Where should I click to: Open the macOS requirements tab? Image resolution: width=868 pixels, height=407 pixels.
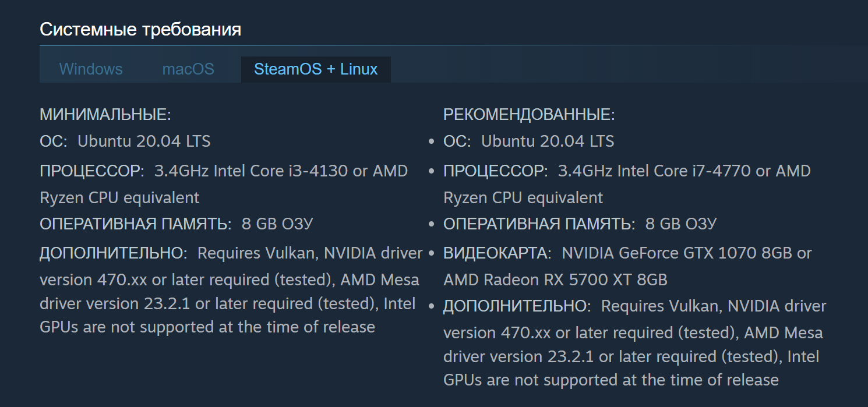coord(188,69)
